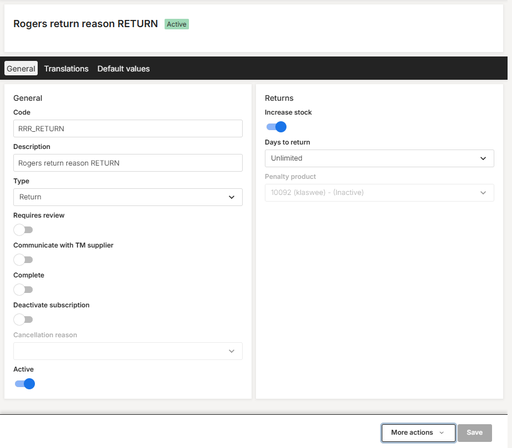512x448 pixels.
Task: Open the Type dropdown
Action: click(x=128, y=197)
